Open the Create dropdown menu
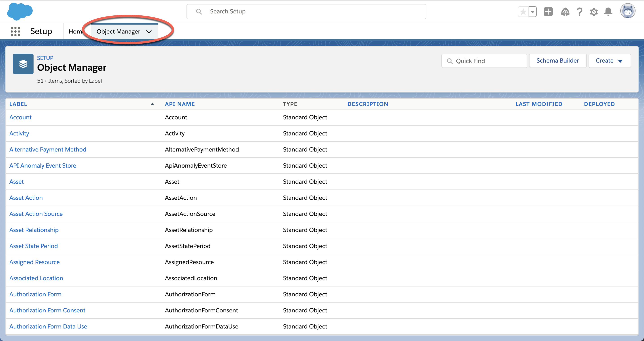The width and height of the screenshot is (644, 341). [x=610, y=61]
